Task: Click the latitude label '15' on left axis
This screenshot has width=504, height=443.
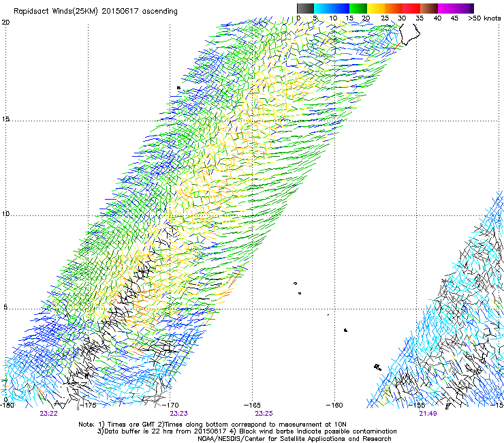Action: [5, 119]
